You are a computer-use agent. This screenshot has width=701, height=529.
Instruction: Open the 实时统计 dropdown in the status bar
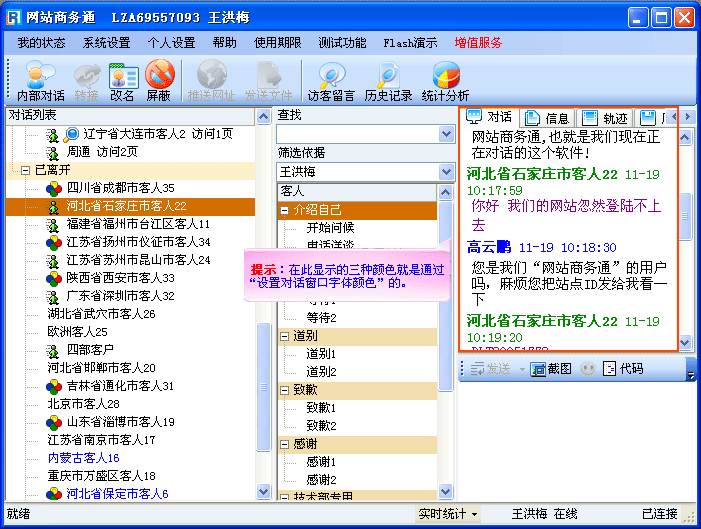click(448, 513)
